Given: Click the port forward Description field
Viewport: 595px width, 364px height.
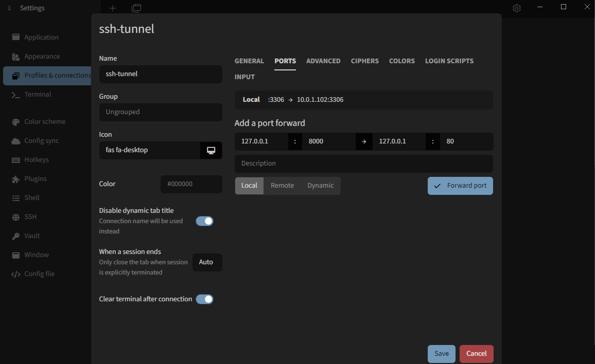Looking at the screenshot, I should click(x=363, y=163).
